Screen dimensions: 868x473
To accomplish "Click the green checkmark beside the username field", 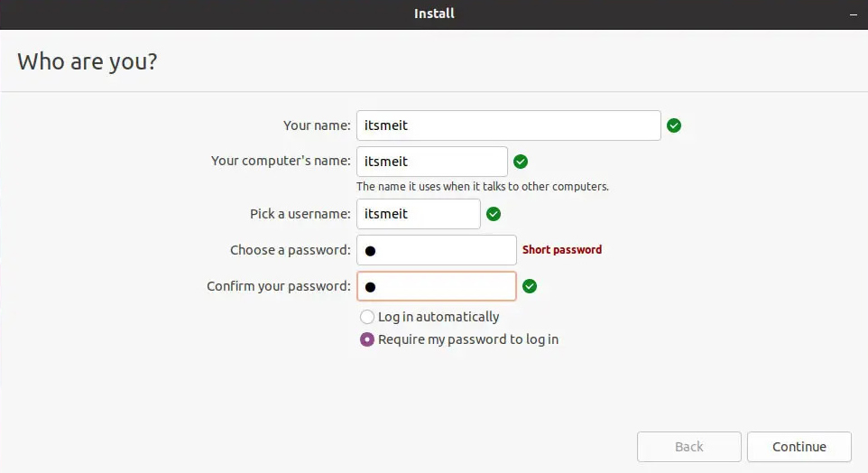I will coord(494,214).
